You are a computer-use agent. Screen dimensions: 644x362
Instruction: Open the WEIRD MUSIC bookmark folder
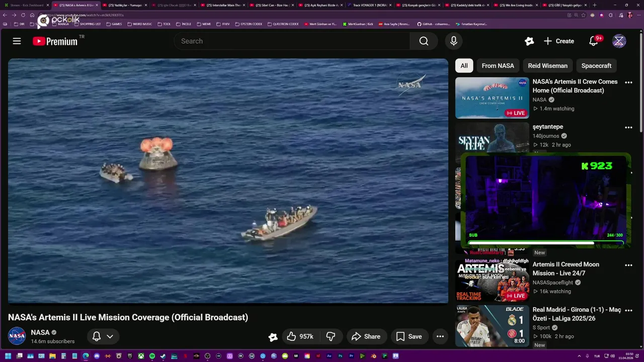[x=140, y=24]
